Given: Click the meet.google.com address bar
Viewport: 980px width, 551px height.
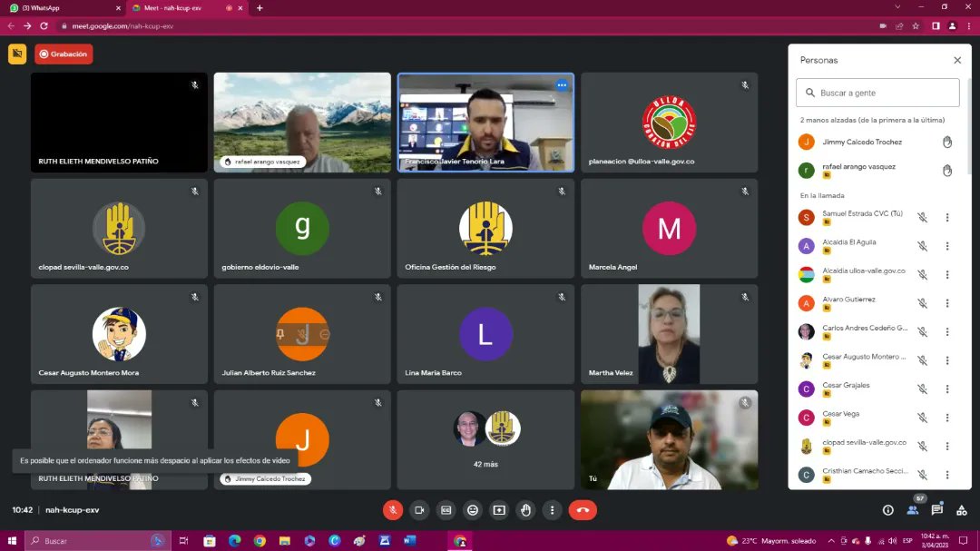Looking at the screenshot, I should [x=463, y=26].
